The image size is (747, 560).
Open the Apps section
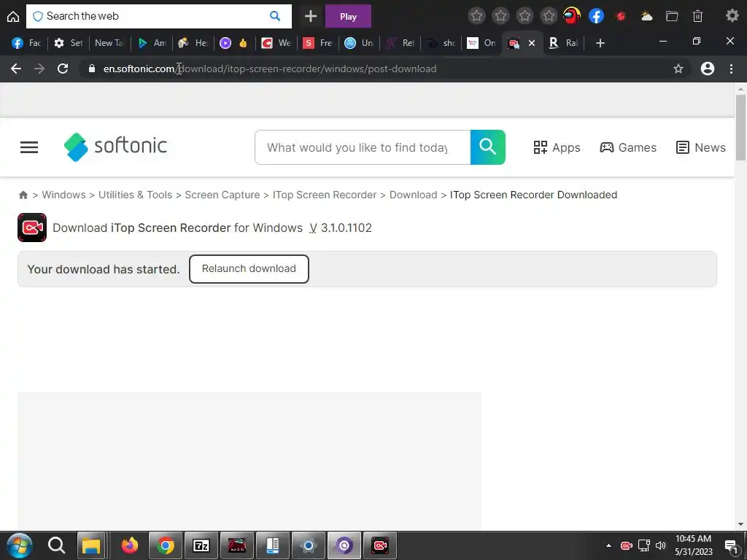(x=557, y=147)
